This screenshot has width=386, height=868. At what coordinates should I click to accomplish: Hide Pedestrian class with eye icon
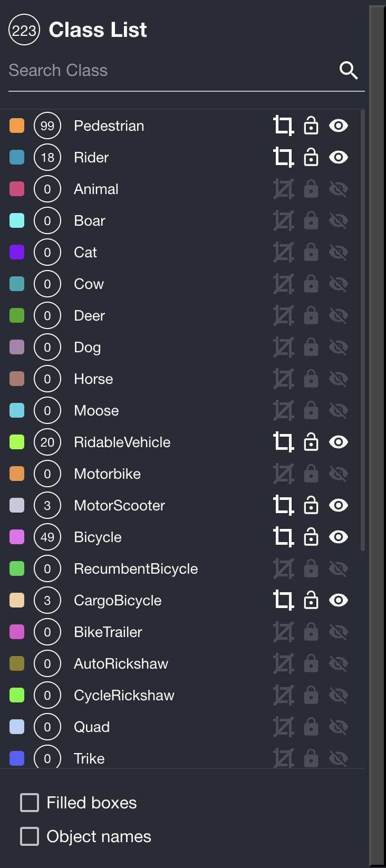[339, 126]
